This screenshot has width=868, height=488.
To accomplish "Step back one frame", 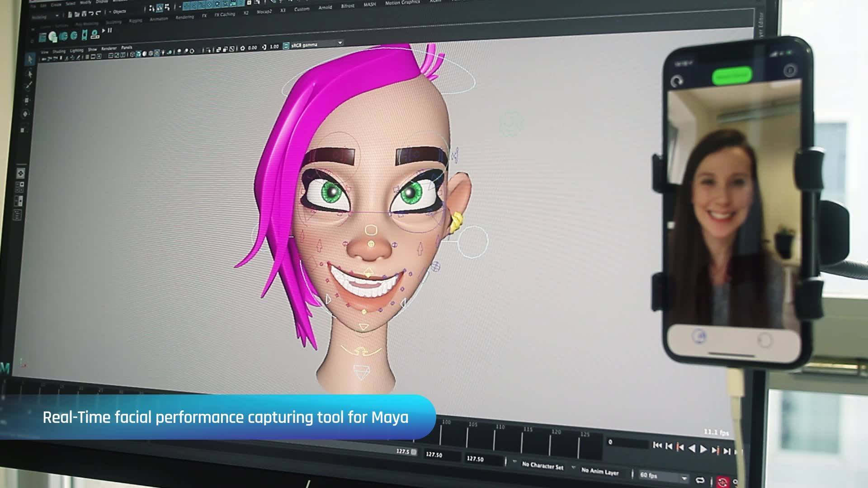I will [669, 446].
